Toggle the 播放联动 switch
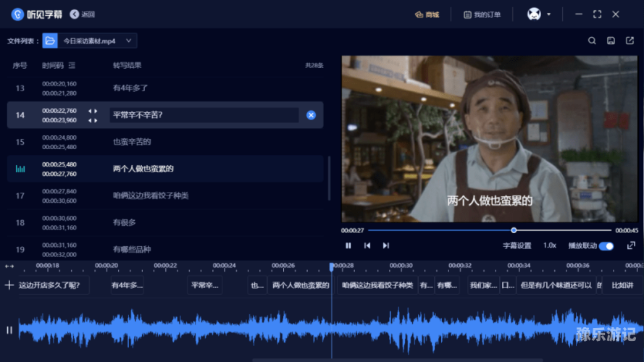Viewport: 644px width, 362px height. [606, 246]
